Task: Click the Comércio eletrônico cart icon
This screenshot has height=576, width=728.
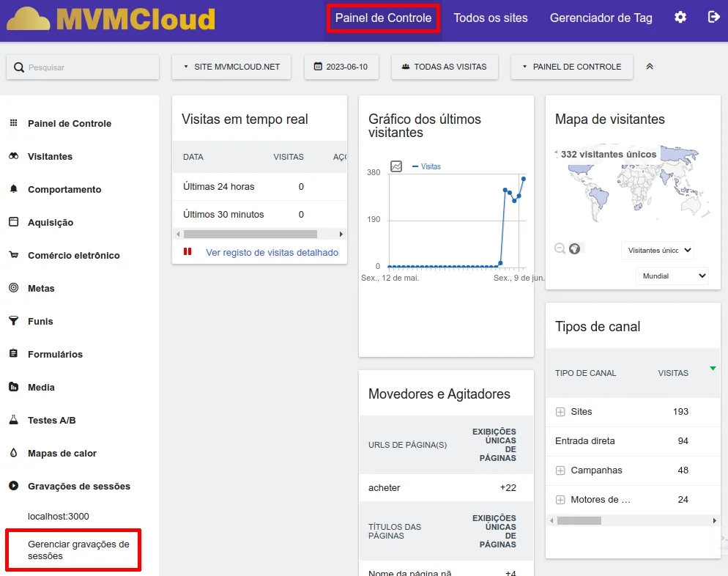Action: click(14, 256)
